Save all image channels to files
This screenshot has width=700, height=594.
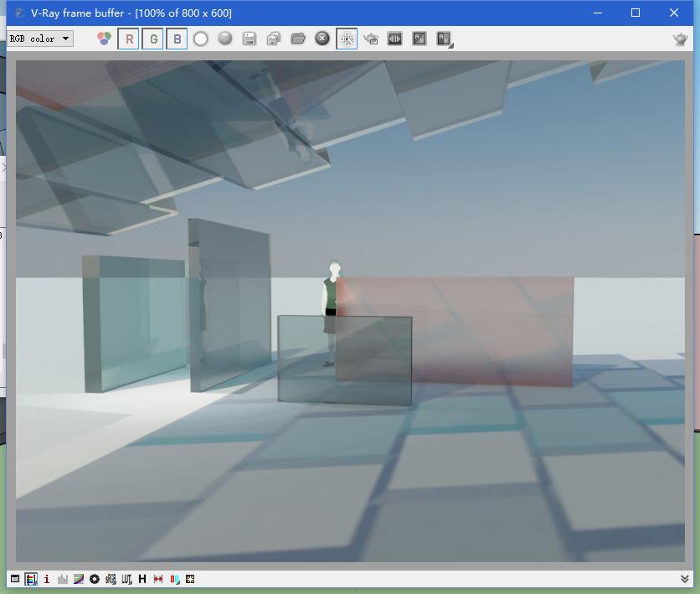pyautogui.click(x=274, y=39)
